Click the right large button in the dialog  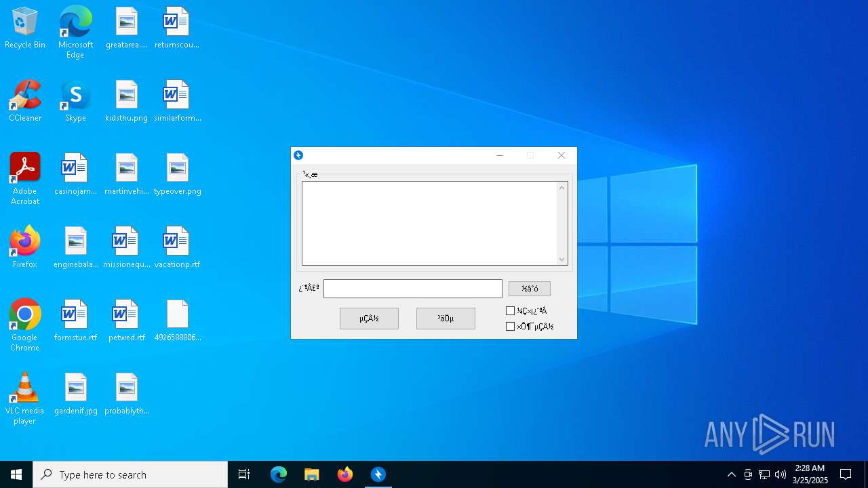pos(446,319)
